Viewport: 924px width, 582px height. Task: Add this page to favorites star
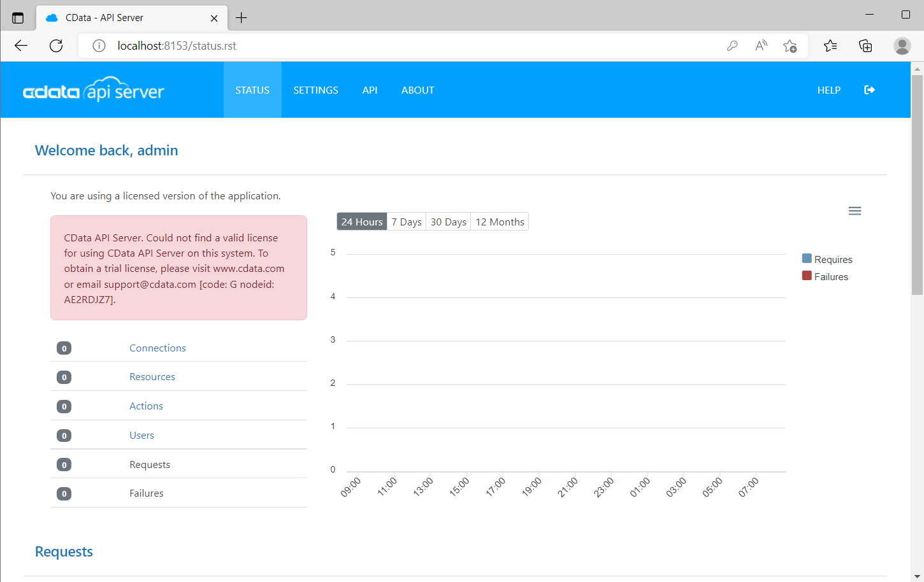point(790,46)
